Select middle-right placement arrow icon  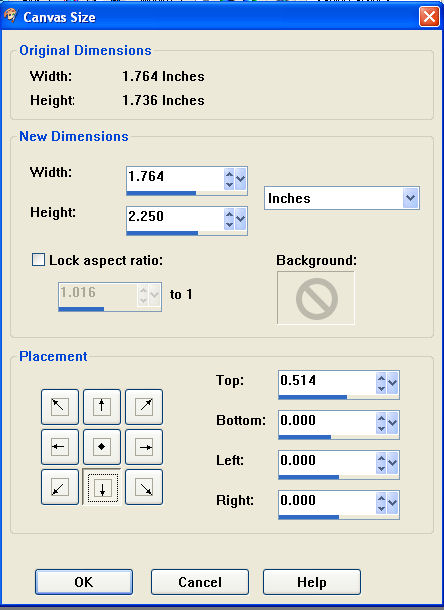point(144,447)
